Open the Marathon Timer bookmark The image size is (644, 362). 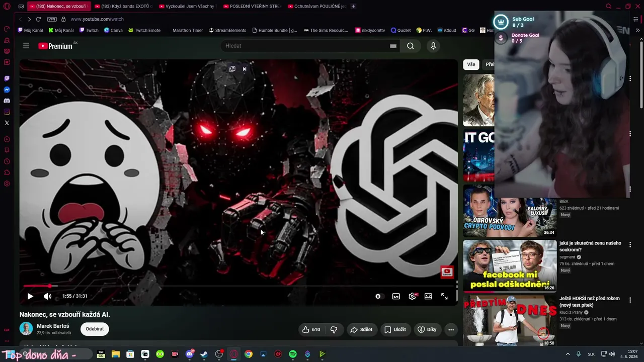[x=187, y=30]
